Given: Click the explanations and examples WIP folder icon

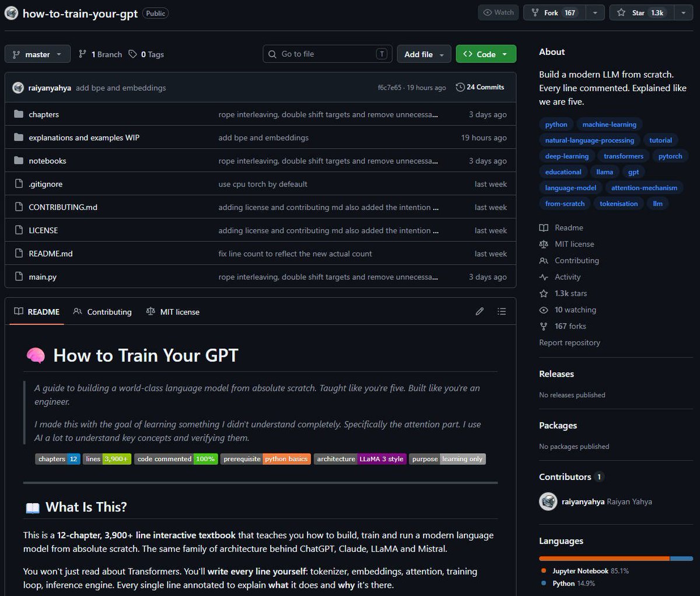Looking at the screenshot, I should [x=19, y=138].
